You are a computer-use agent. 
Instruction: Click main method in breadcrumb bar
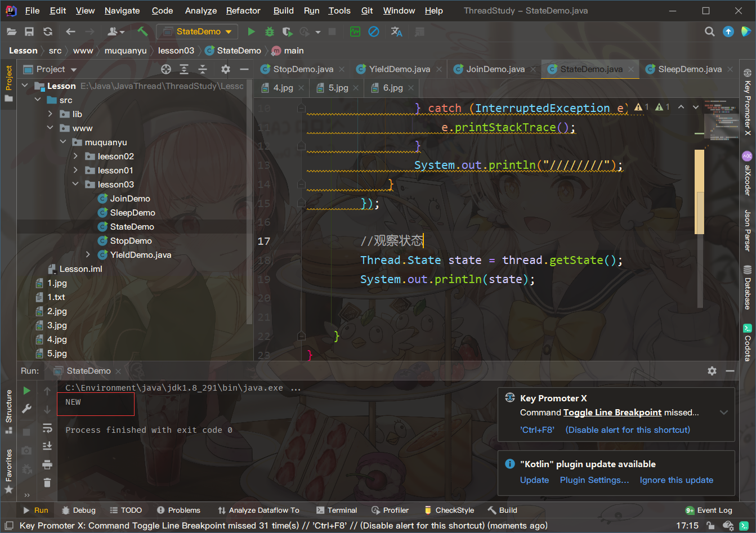coord(288,51)
